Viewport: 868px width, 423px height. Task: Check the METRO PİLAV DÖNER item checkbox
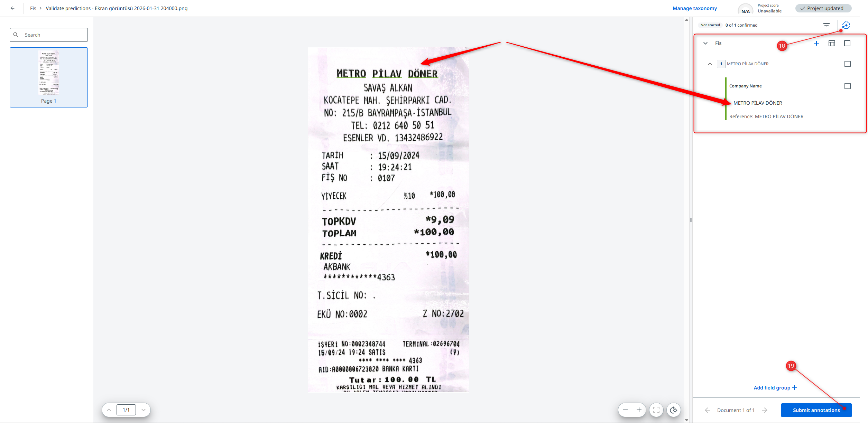(848, 64)
